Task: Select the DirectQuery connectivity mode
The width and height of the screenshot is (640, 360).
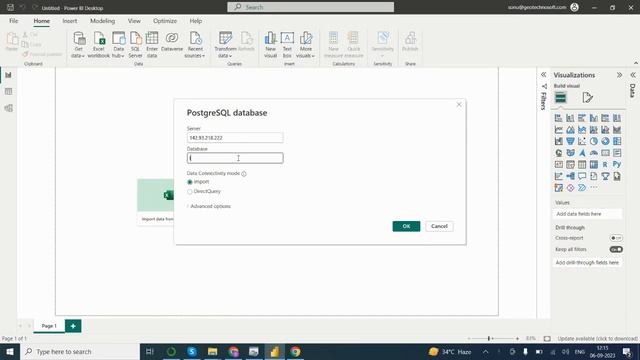Action: coord(190,191)
